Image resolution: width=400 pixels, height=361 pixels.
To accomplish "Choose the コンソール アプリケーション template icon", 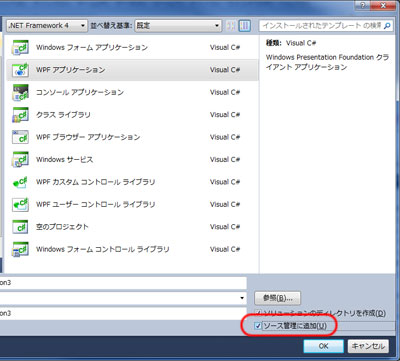I will click(x=20, y=92).
